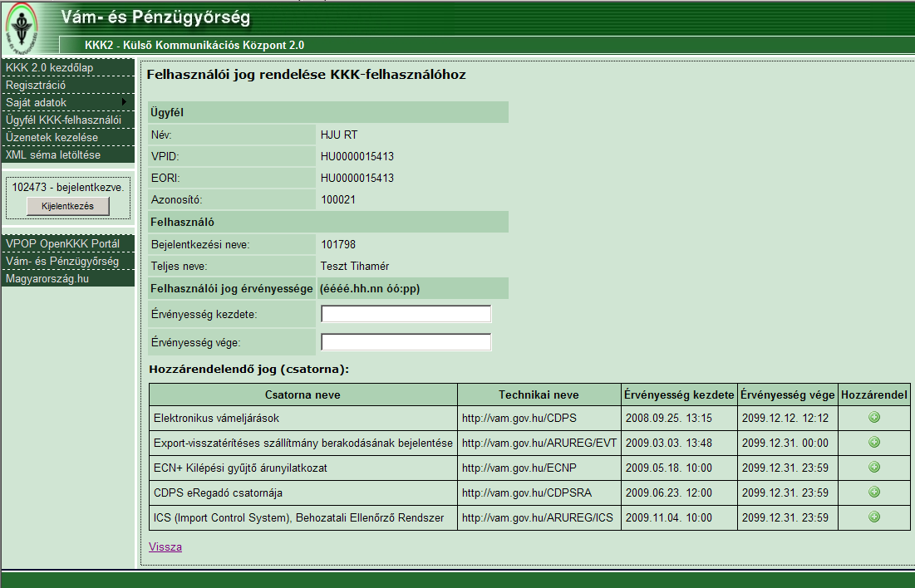Focus the Érvényesség vége input field
The width and height of the screenshot is (915, 588).
click(406, 342)
